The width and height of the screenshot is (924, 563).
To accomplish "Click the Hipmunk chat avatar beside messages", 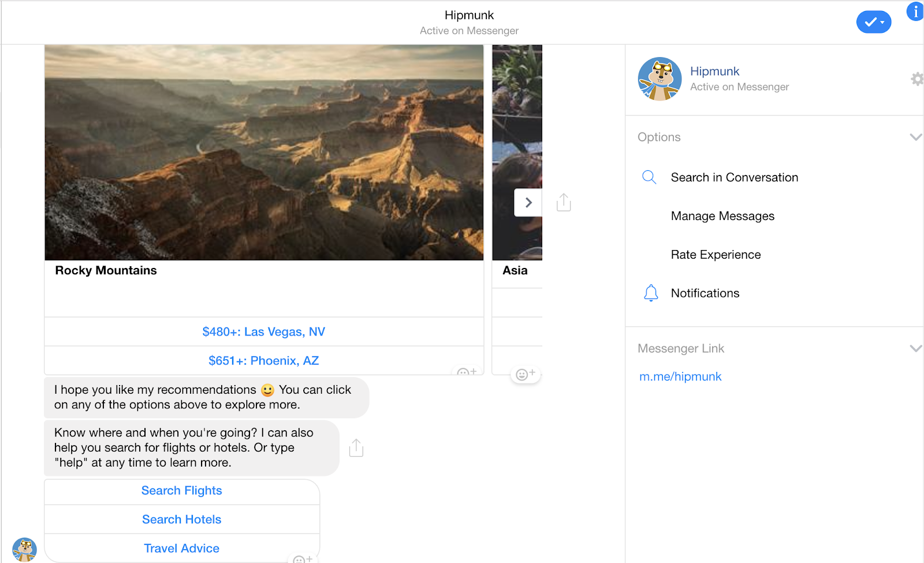I will click(24, 550).
